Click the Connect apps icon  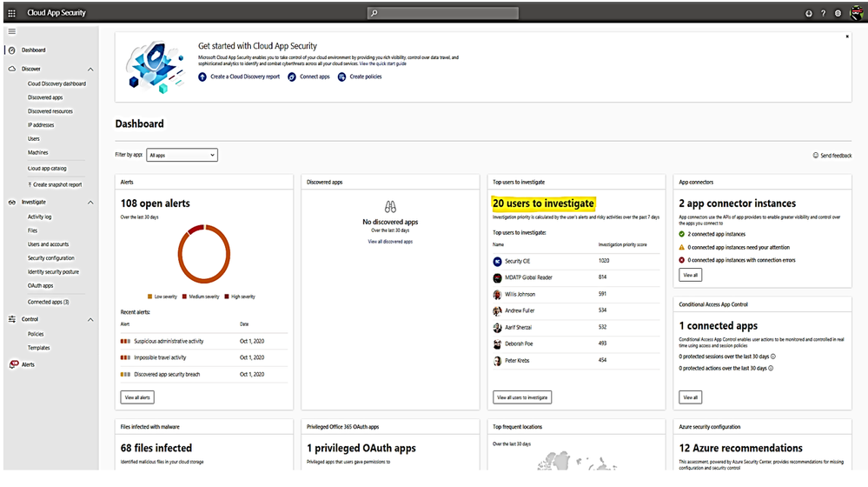(292, 77)
